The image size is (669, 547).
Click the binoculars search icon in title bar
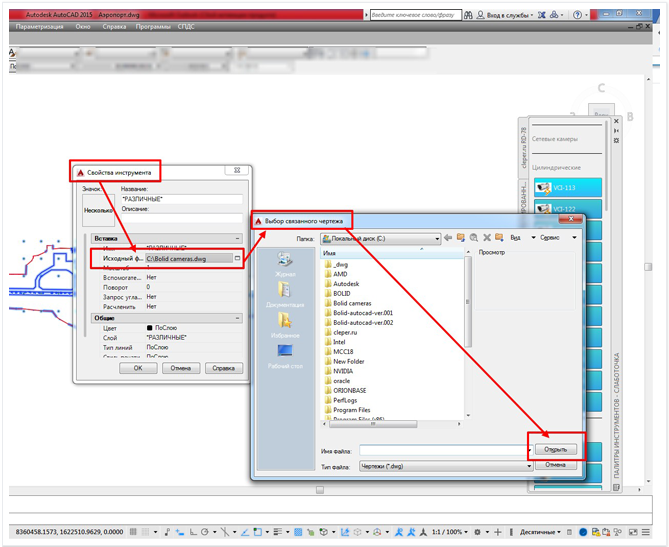[x=468, y=15]
